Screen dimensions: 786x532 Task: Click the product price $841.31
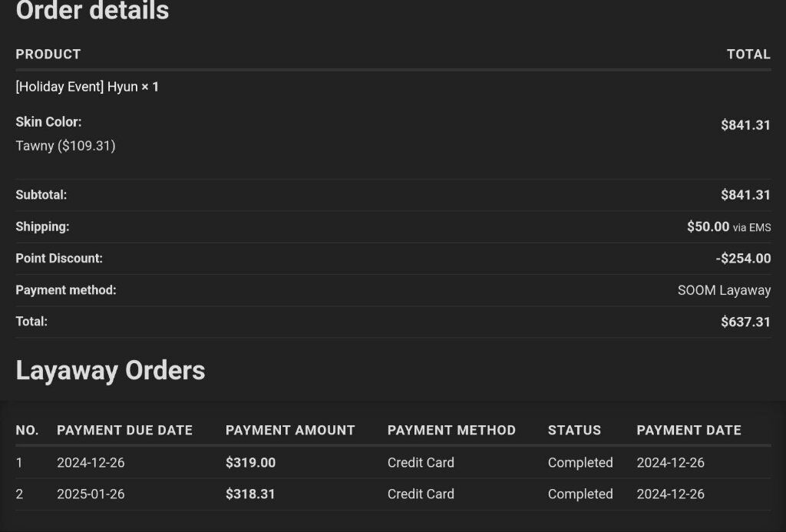745,125
